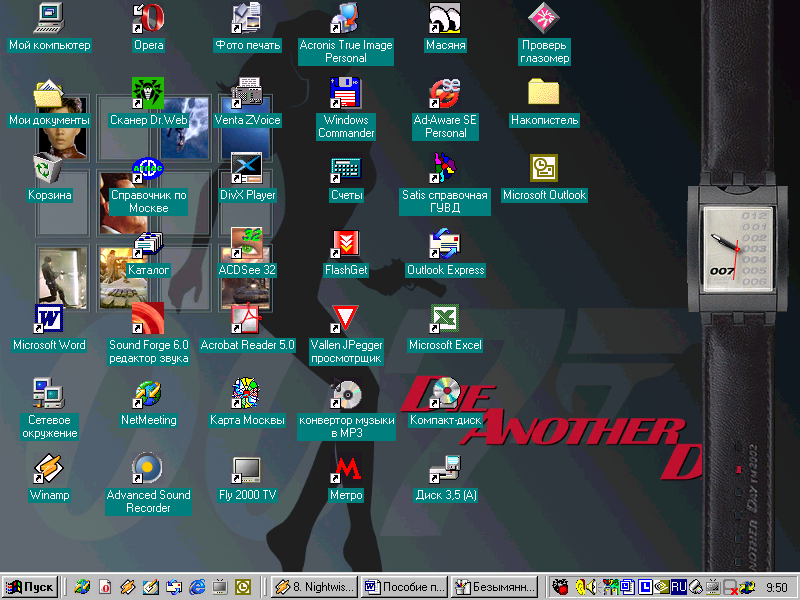
Task: Launch Internet Explorer from quick launch
Action: [x=197, y=587]
